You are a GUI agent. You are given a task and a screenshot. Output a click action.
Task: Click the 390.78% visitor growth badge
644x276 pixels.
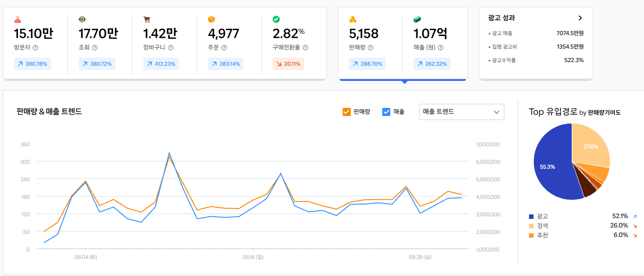[32, 64]
